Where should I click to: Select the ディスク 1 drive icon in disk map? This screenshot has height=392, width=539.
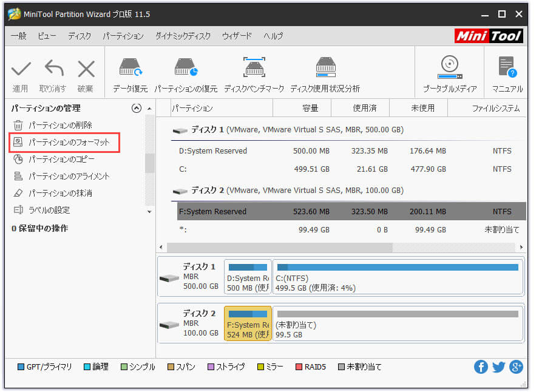point(169,277)
